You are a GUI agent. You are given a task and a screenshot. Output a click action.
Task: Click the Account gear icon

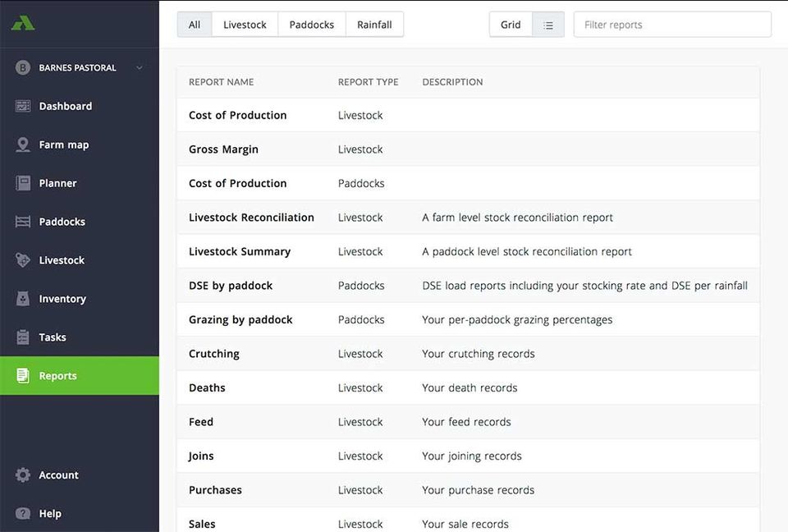23,475
